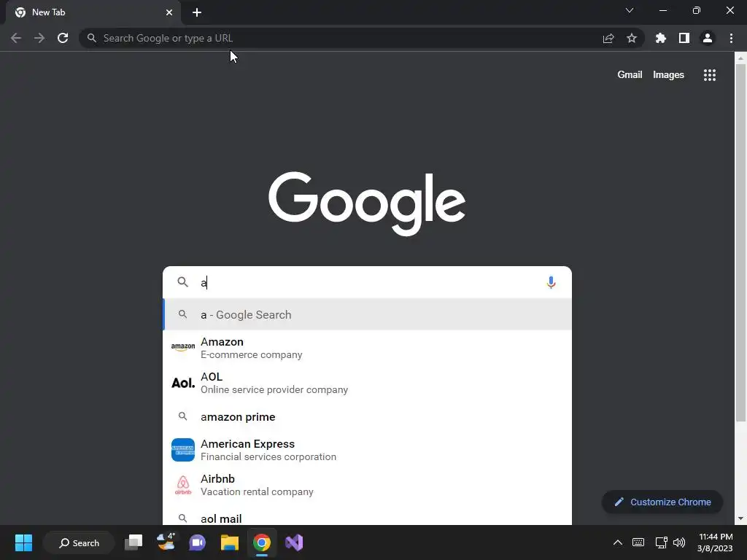Pick the 'amazon prime' suggestion
Viewport: 747px width, 560px height.
pos(368,416)
